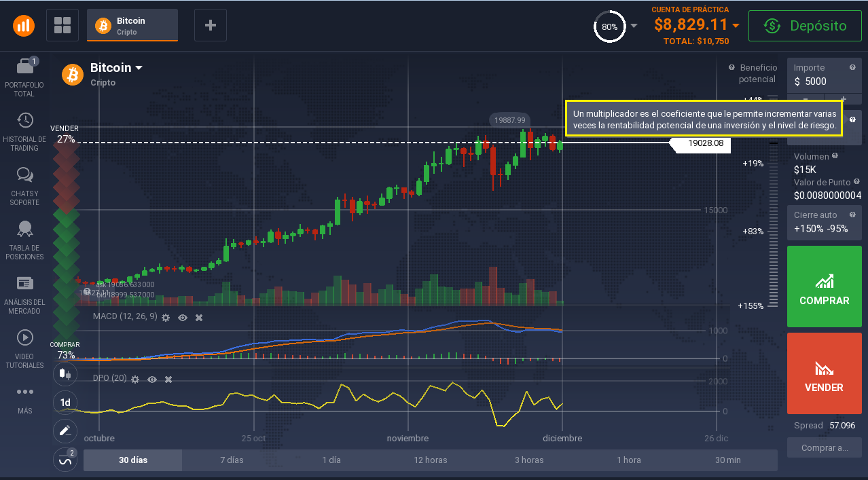This screenshot has width=868, height=480.
Task: Open Portafolio Total in the sidebar
Action: pos(24,77)
